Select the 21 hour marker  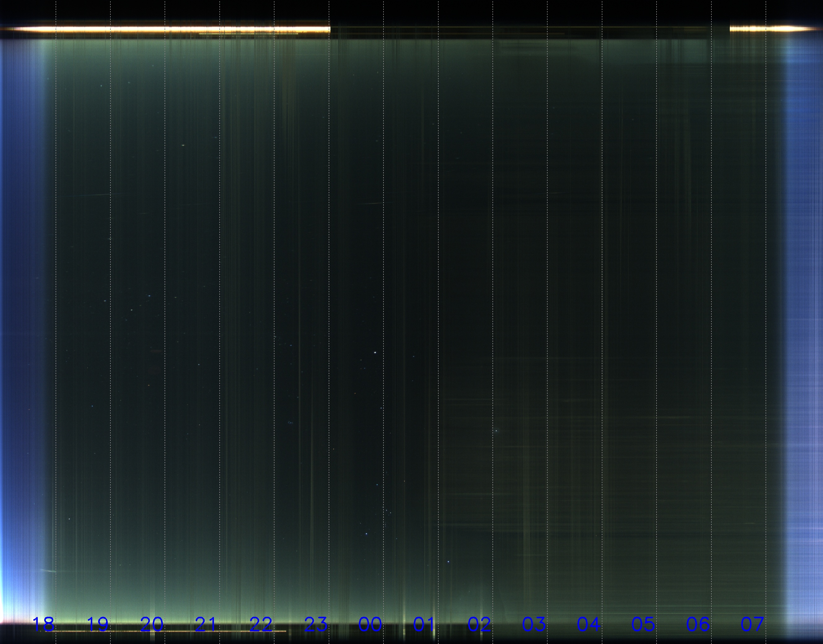206,624
